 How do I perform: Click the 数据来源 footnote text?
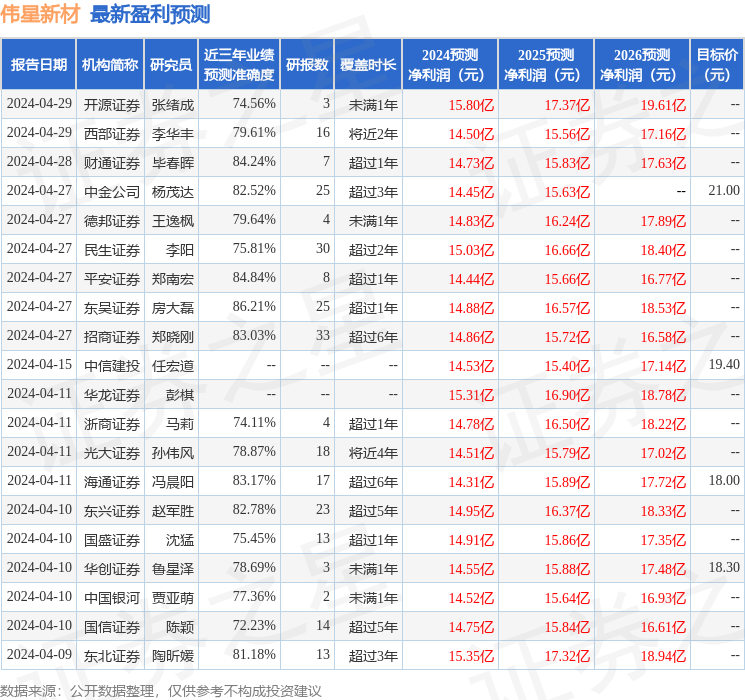pos(161,690)
